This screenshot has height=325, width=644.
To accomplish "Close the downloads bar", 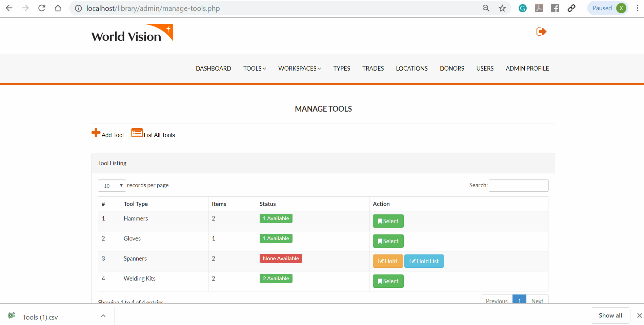I will point(639,316).
